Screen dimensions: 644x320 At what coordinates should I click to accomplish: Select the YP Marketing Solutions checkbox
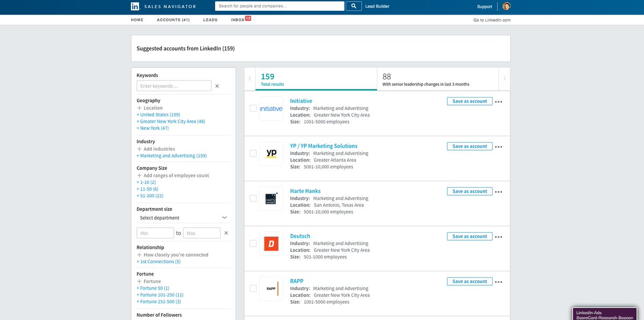point(253,153)
